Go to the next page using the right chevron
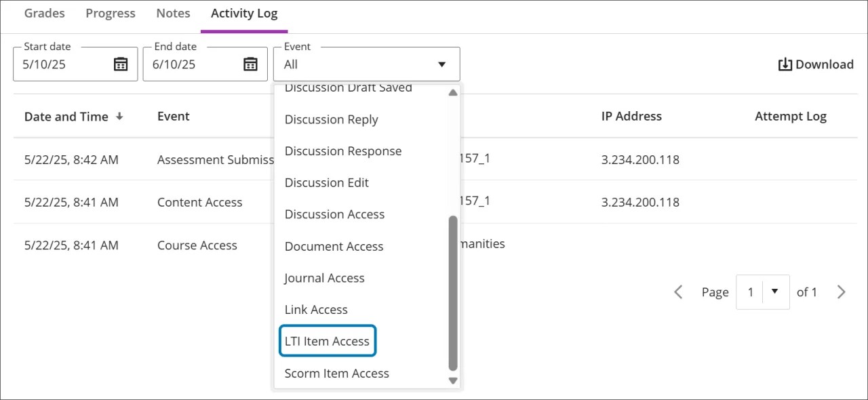The width and height of the screenshot is (868, 400). point(841,292)
